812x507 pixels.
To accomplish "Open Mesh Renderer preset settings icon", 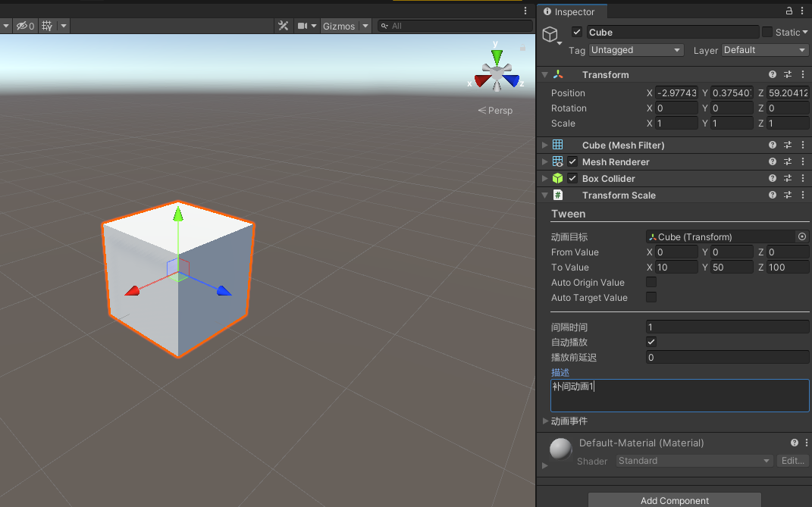I will tap(788, 161).
